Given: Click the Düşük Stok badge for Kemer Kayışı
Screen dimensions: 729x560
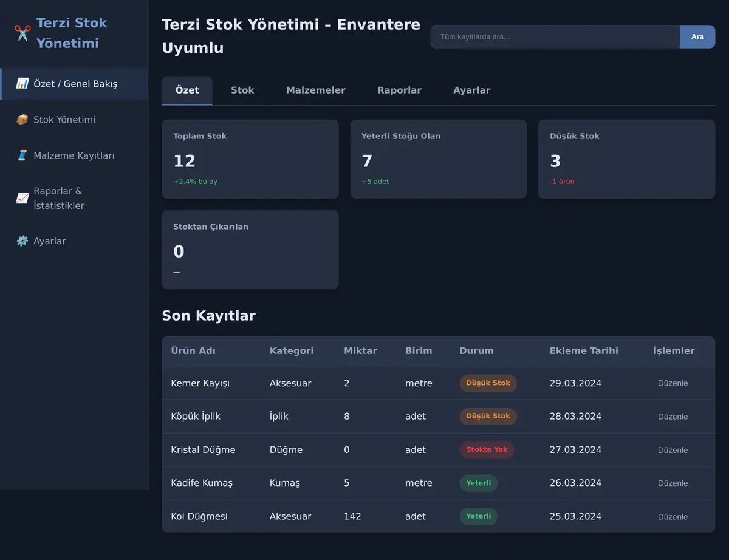Looking at the screenshot, I should [488, 383].
